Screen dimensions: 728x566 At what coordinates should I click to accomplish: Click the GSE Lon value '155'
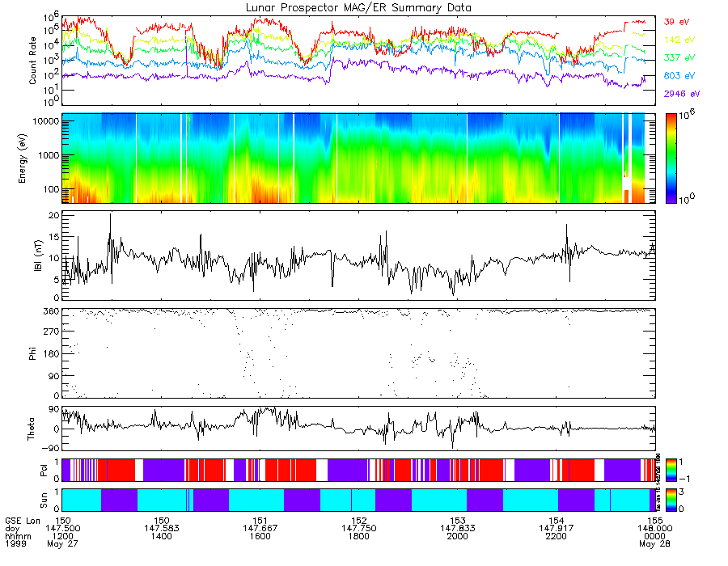point(654,521)
